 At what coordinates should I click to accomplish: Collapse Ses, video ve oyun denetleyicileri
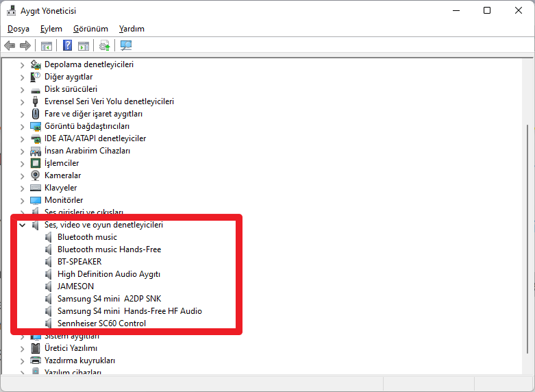23,225
